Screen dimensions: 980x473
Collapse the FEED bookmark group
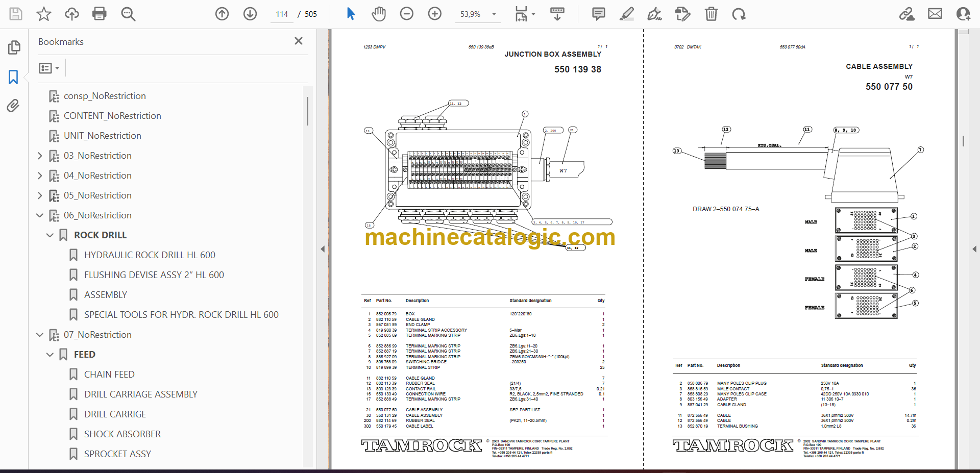50,355
